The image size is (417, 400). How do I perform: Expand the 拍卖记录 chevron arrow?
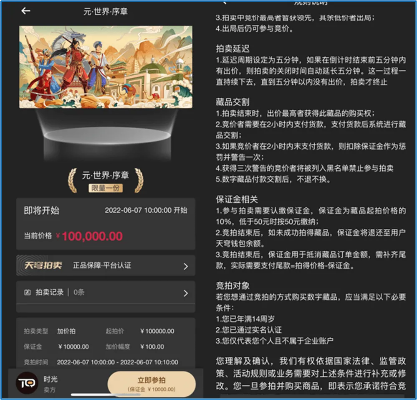(186, 293)
